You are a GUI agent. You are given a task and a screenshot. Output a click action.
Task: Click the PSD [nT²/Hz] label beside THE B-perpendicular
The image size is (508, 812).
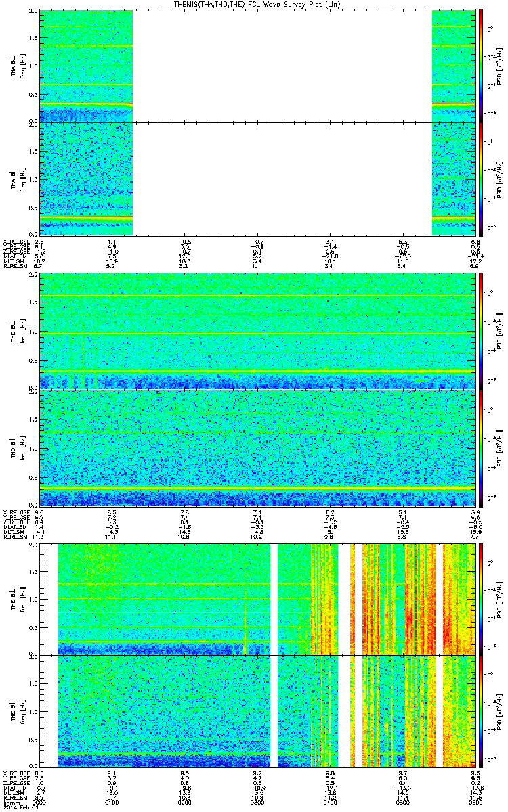coord(501,598)
